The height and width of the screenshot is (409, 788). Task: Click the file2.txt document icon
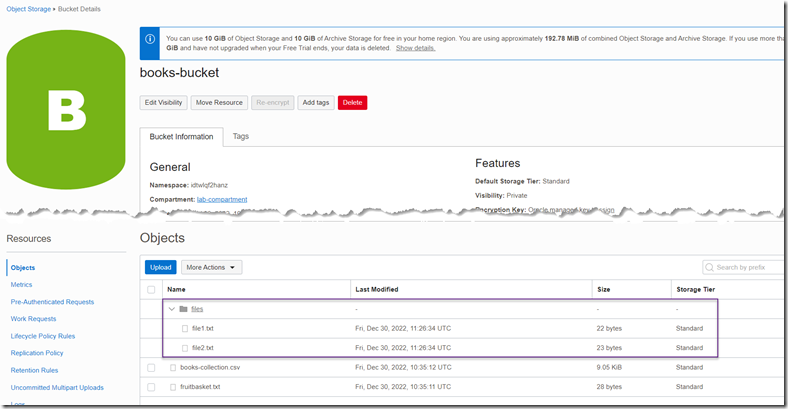pyautogui.click(x=184, y=347)
